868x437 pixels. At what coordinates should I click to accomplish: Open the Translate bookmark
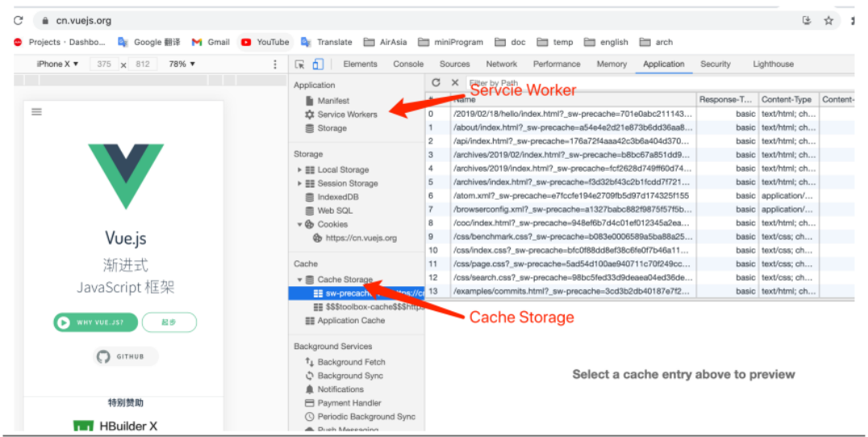pos(327,42)
